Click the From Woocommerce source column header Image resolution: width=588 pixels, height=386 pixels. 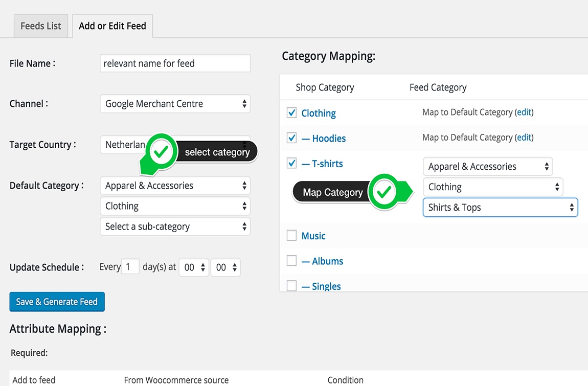point(176,380)
